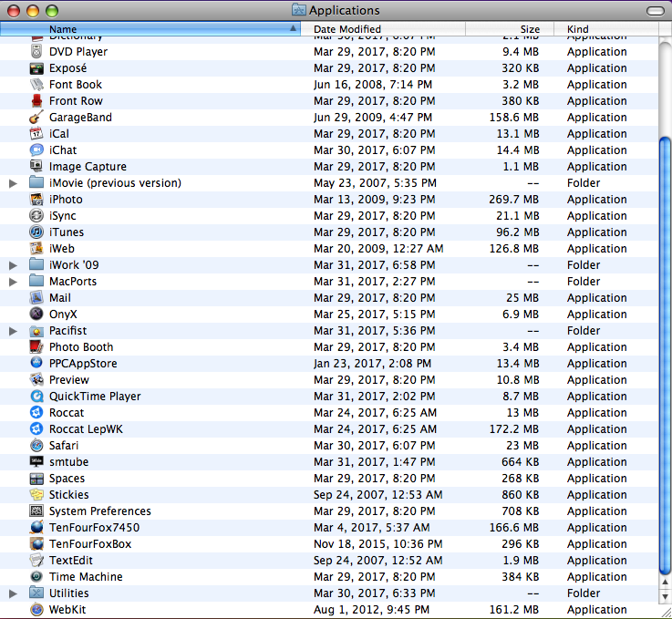The image size is (672, 619).
Task: Click the iSync icon
Action: 36,215
